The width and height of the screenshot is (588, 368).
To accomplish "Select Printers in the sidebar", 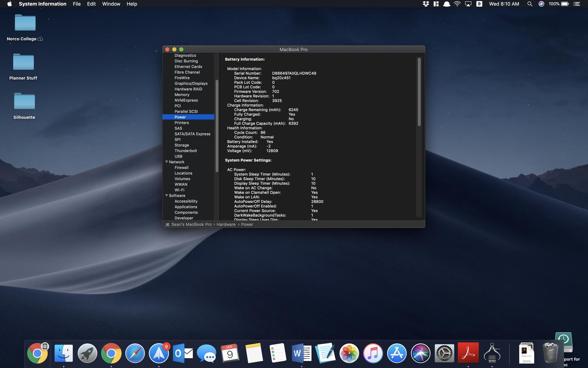I will coord(182,123).
